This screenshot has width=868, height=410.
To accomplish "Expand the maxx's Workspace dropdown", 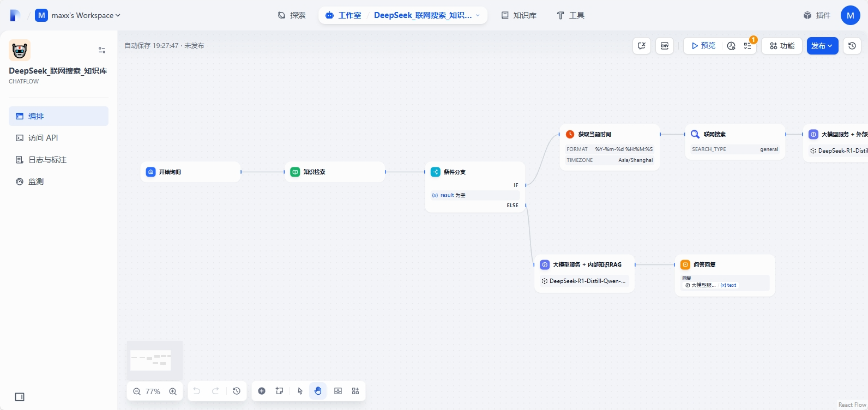I will (78, 15).
